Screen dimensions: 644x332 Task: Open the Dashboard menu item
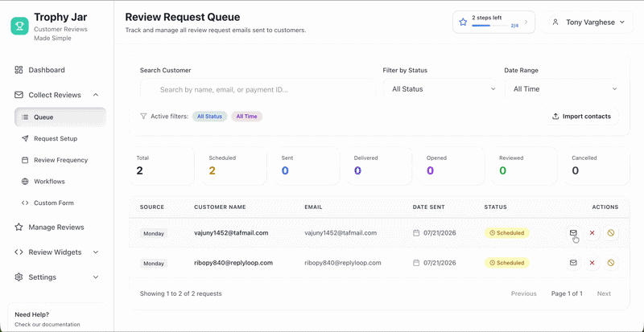coord(56,70)
